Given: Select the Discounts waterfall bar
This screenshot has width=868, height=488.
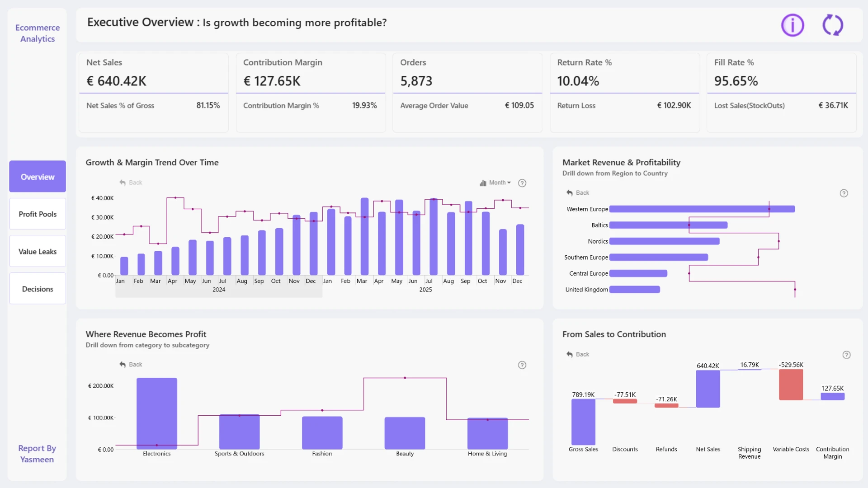Looking at the screenshot, I should point(625,401).
